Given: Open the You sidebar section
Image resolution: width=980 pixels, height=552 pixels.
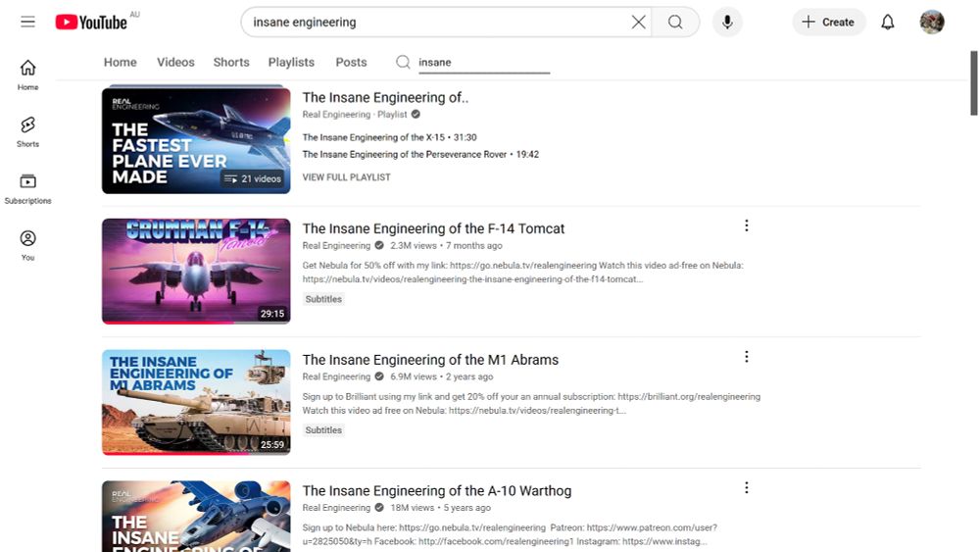Looking at the screenshot, I should [x=27, y=245].
